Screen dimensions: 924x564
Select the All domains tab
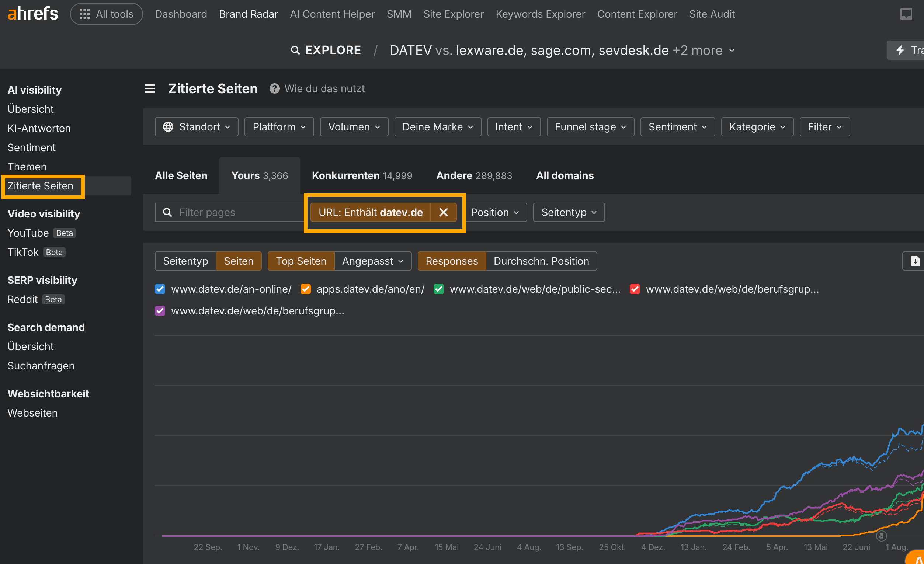coord(565,176)
